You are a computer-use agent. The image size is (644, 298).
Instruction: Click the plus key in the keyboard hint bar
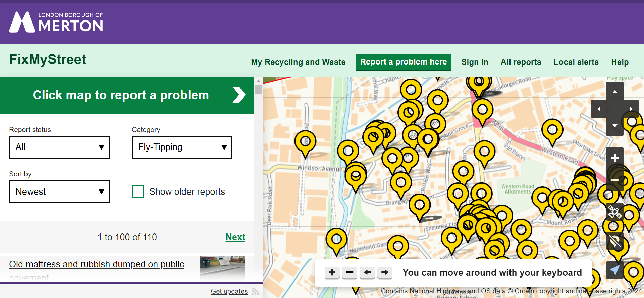[x=332, y=272]
